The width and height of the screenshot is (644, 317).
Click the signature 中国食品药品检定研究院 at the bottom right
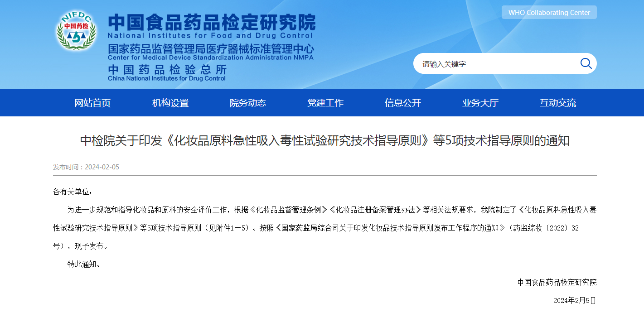(x=557, y=282)
